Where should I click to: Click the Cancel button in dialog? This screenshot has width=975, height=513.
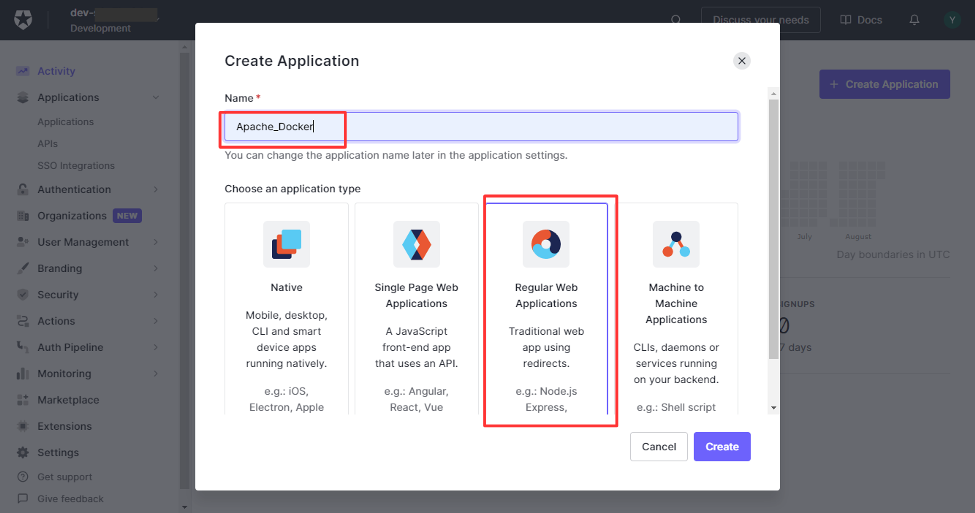pos(658,446)
